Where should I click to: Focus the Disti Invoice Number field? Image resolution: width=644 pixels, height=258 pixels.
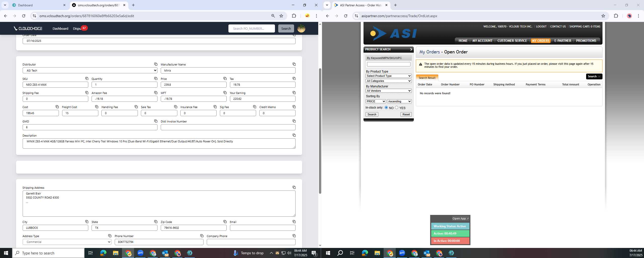[x=228, y=127]
